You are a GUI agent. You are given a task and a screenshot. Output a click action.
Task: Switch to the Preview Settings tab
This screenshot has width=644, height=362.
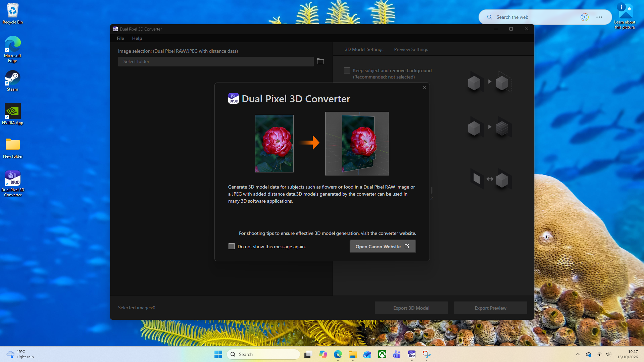click(411, 49)
